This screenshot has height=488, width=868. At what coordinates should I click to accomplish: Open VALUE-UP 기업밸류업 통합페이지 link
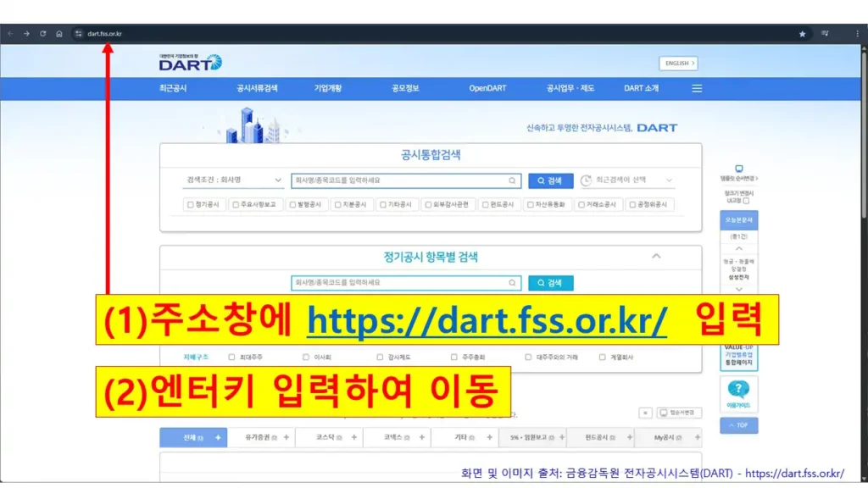tap(739, 357)
